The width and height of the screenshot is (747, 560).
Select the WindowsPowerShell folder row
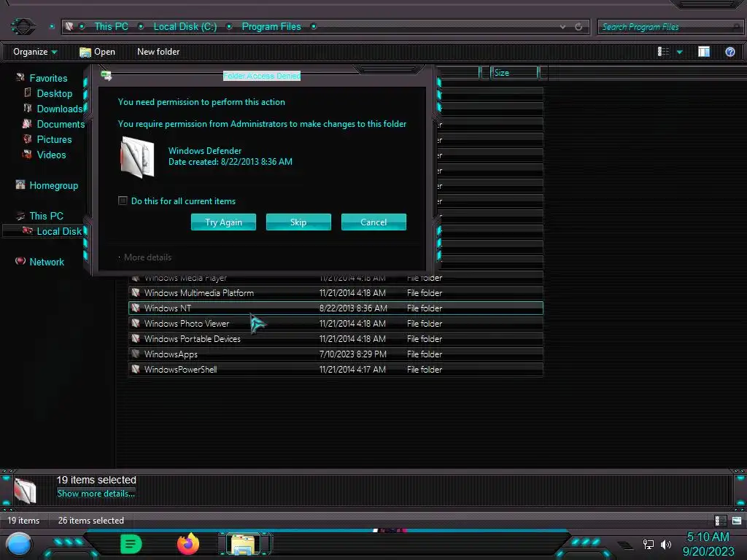(x=336, y=369)
